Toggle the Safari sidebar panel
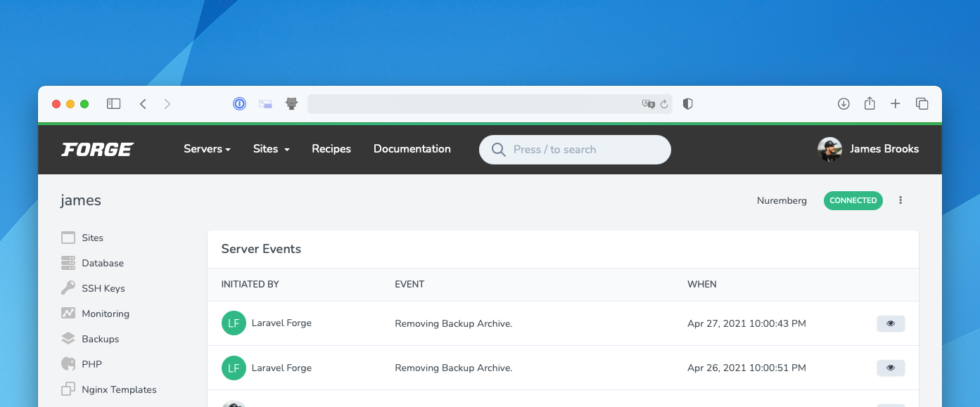Image resolution: width=980 pixels, height=407 pixels. [x=113, y=104]
